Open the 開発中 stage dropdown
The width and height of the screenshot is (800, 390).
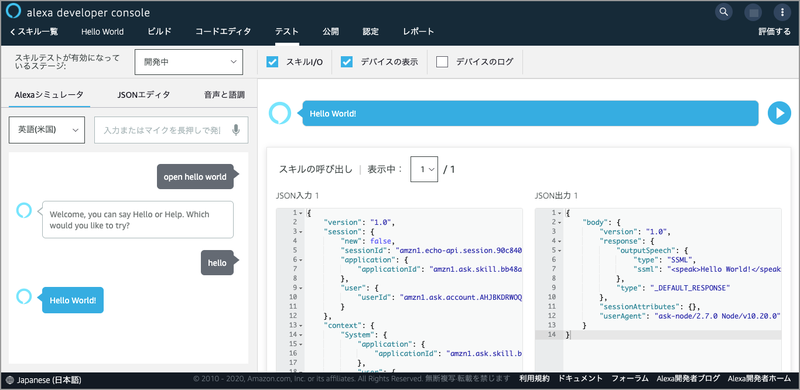[189, 62]
